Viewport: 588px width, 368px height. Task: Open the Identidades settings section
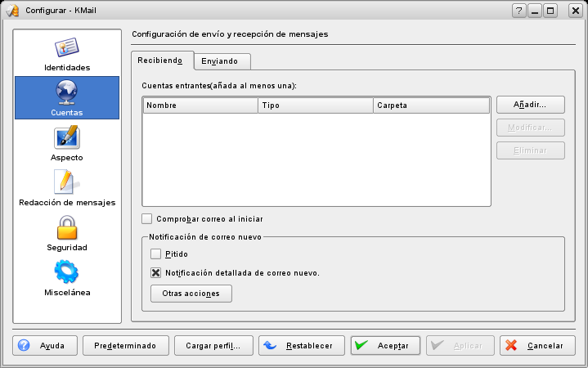pos(66,53)
